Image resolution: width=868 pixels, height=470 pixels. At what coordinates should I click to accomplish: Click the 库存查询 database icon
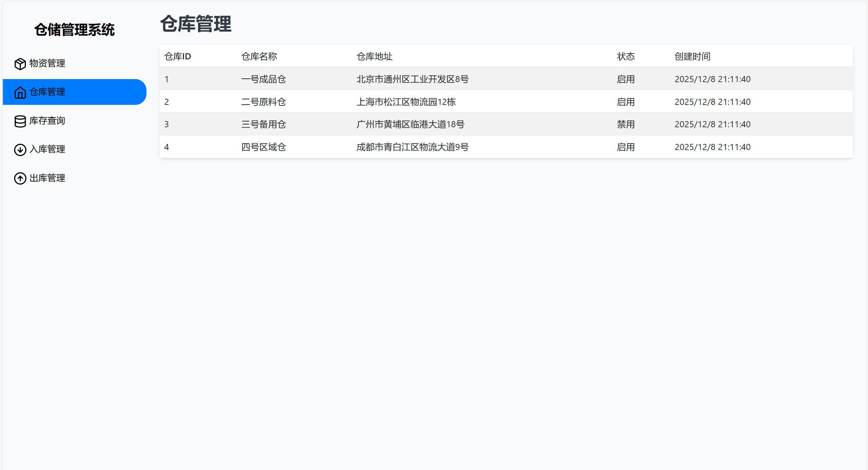point(20,121)
